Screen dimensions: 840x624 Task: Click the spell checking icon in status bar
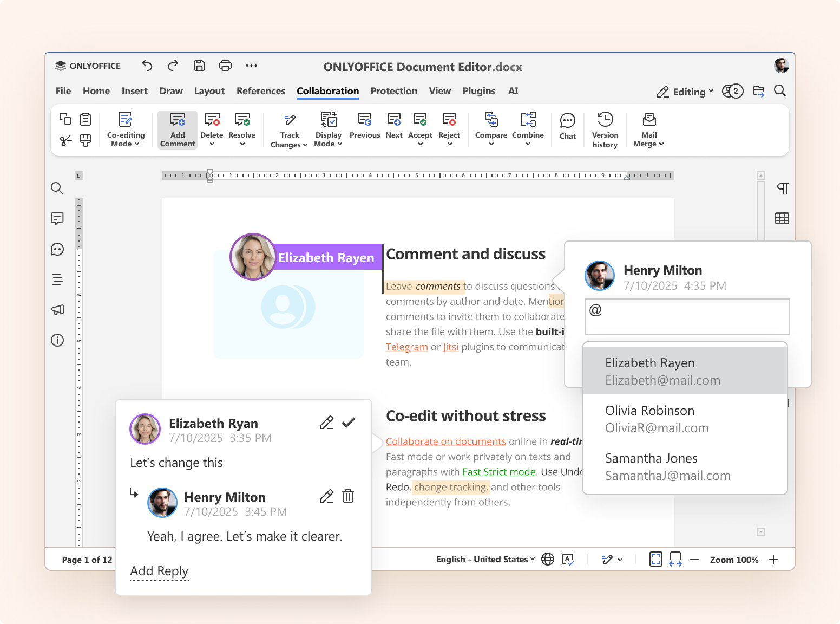click(568, 559)
